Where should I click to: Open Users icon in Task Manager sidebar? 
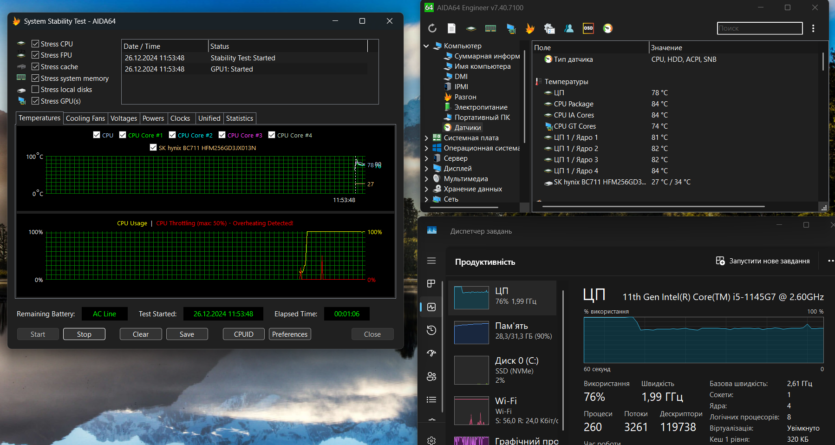431,376
